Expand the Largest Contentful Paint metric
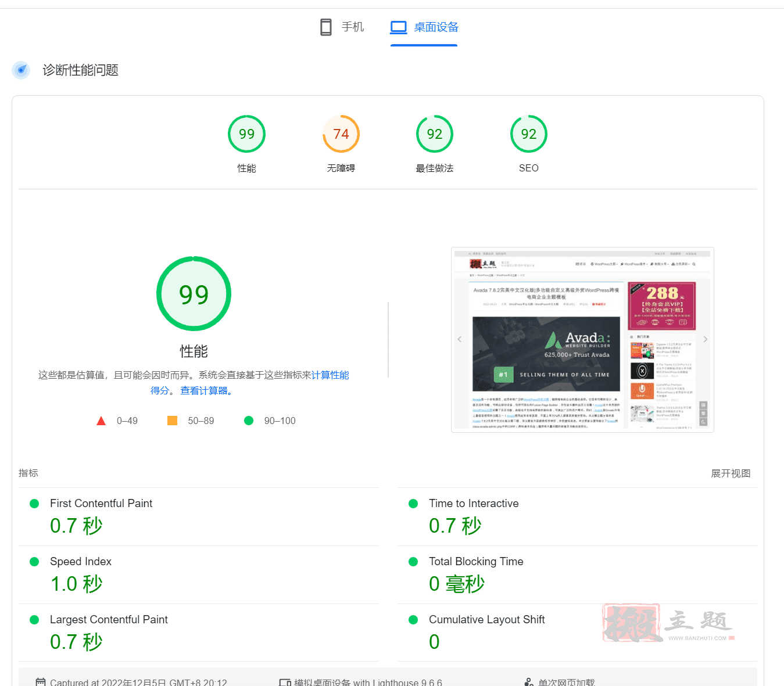The image size is (784, 686). pos(199,633)
